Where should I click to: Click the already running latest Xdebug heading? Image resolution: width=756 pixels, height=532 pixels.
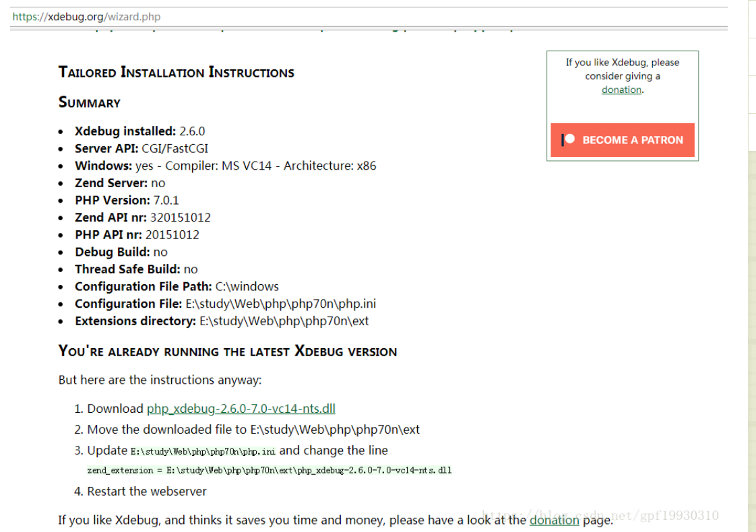(x=228, y=351)
